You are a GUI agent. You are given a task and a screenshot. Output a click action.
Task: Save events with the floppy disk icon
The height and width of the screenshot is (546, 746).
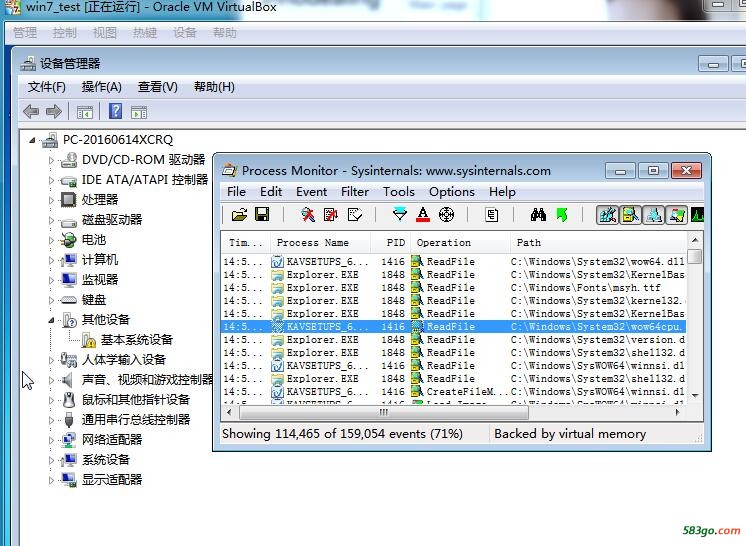click(262, 215)
